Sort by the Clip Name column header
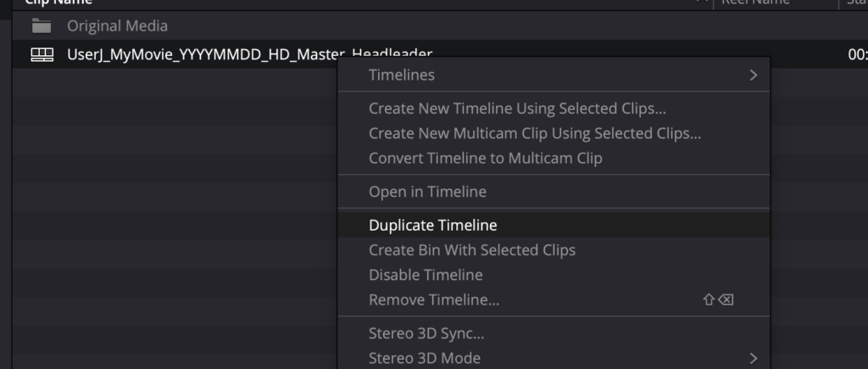Viewport: 868px width, 369px height. [58, 3]
